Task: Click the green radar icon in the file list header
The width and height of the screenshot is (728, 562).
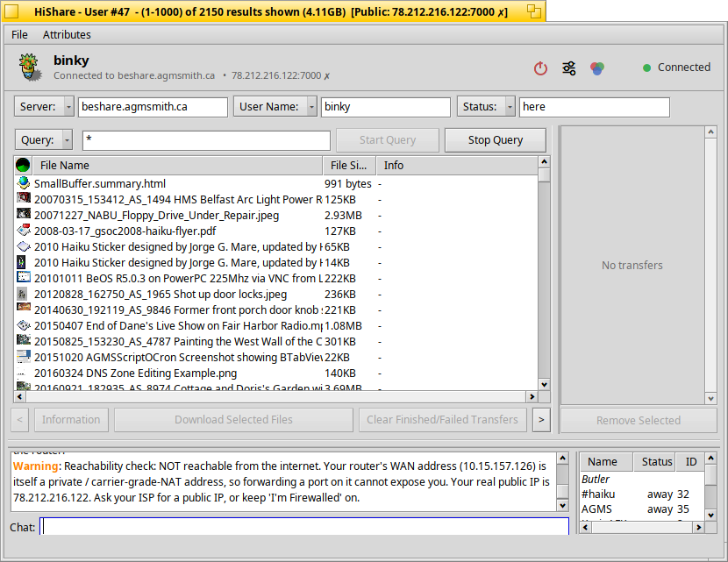Action: tap(23, 165)
